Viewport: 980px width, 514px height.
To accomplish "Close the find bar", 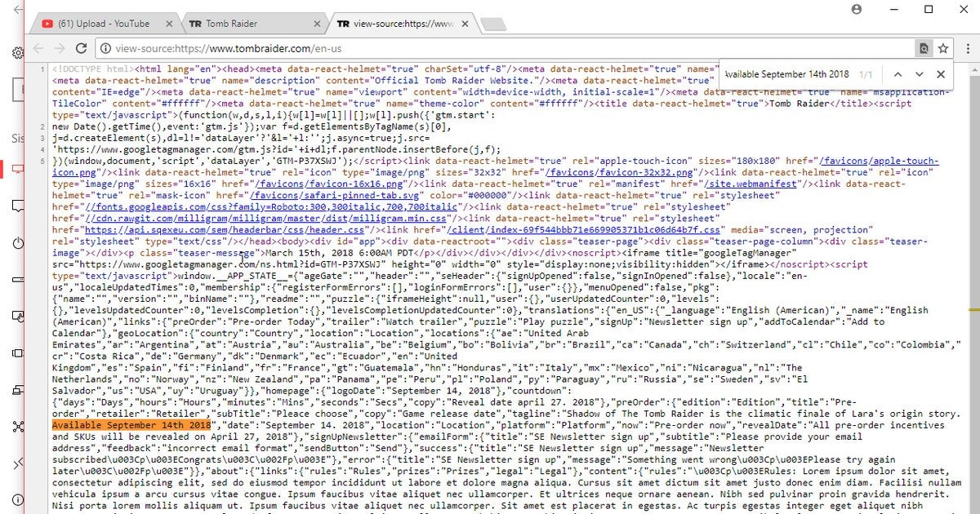I will click(940, 74).
